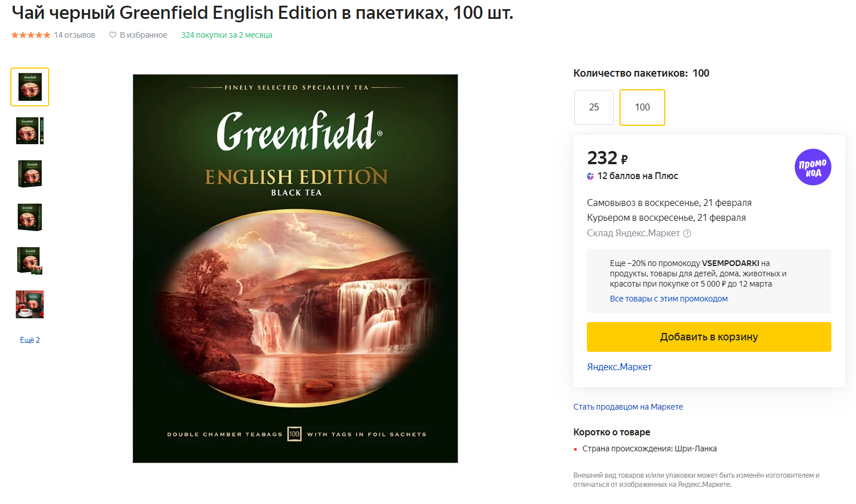
Task: Show the second product thumbnail
Action: pyautogui.click(x=30, y=130)
